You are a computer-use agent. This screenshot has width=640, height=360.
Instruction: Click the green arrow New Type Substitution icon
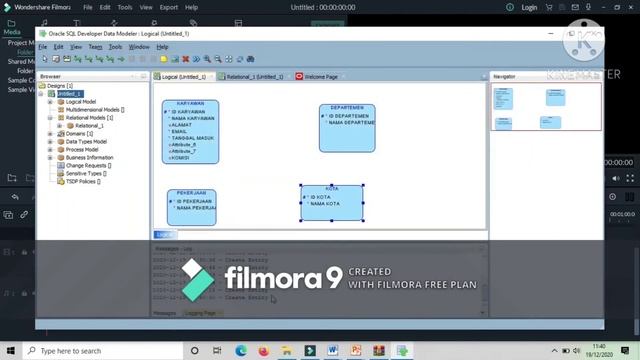[121, 59]
